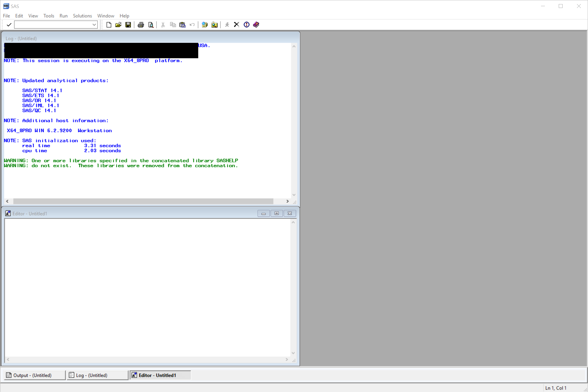Image resolution: width=588 pixels, height=392 pixels.
Task: Switch to the Log - (Untitled) tab
Action: coord(97,375)
